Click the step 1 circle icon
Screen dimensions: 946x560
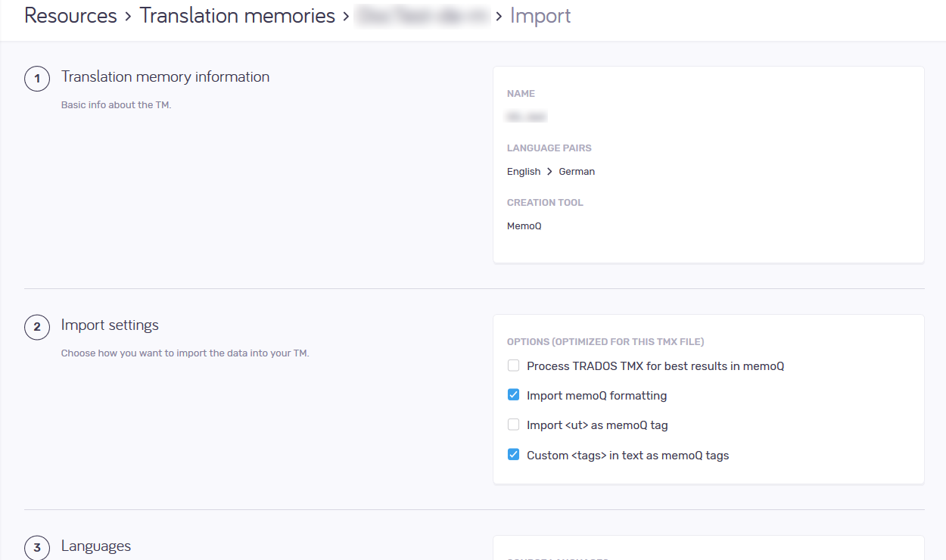tap(37, 79)
